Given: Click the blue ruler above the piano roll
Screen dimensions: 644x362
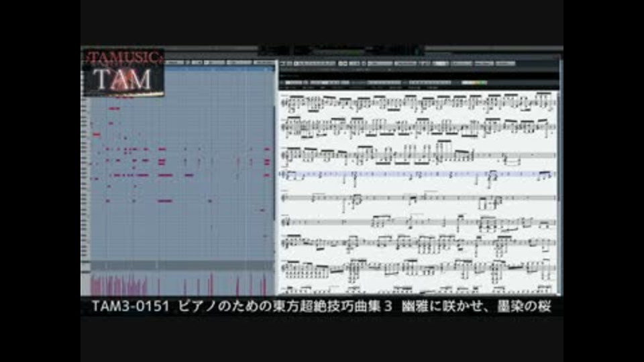Looking at the screenshot, I should coord(220,69).
